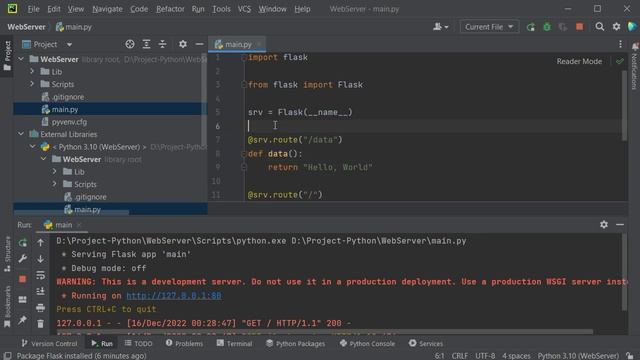Open IDE settings gear in top toolbar
The height and width of the screenshot is (360, 640).
click(x=616, y=27)
